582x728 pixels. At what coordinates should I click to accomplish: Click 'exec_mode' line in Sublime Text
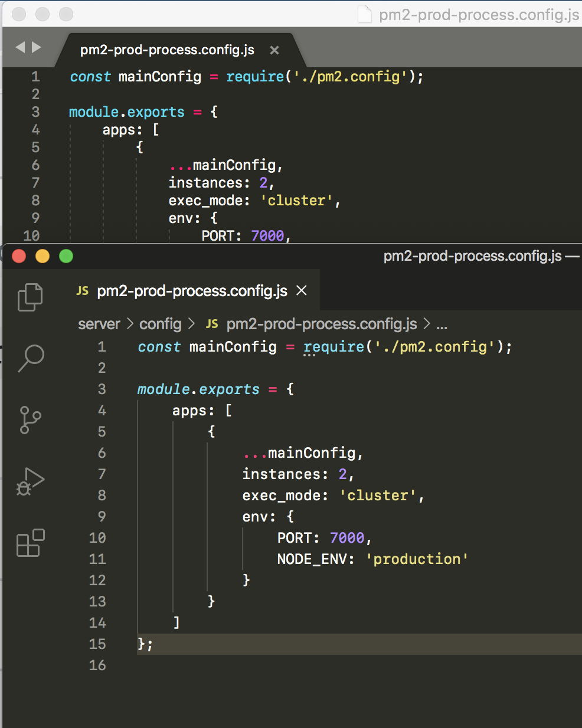pyautogui.click(x=254, y=201)
